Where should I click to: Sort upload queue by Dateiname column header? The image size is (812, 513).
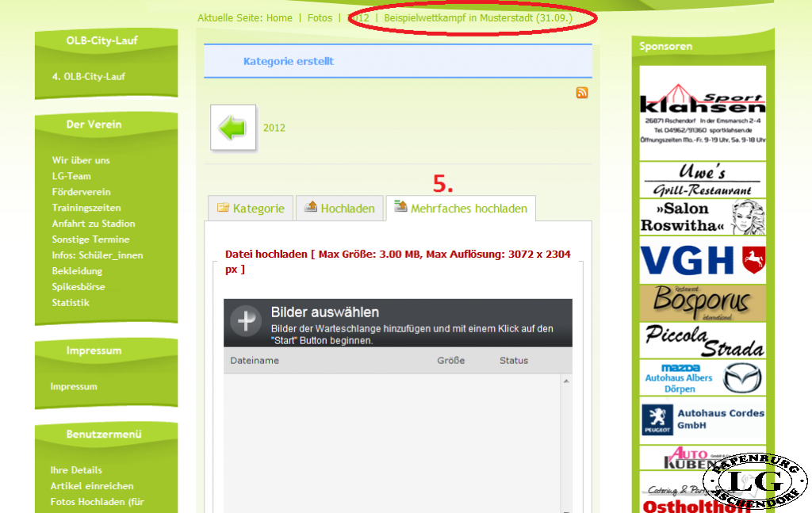pyautogui.click(x=255, y=361)
